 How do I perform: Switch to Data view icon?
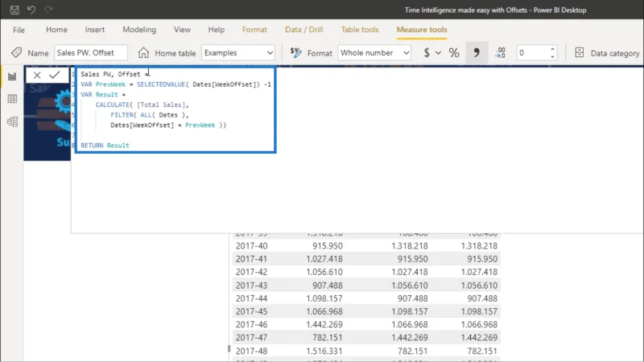[x=12, y=99]
